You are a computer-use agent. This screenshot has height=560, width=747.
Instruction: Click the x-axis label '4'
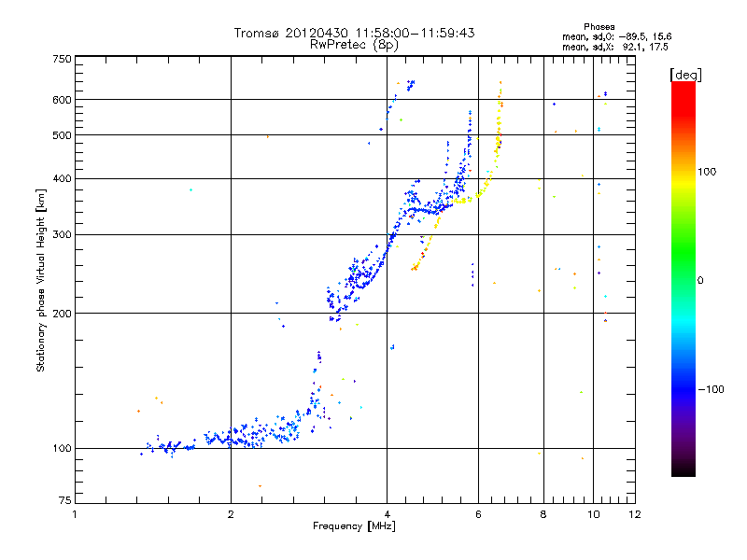coord(387,514)
